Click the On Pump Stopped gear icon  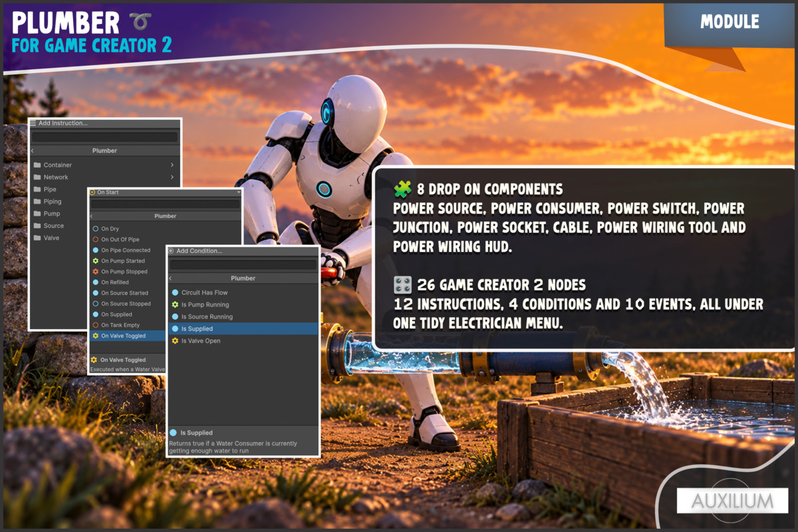[96, 271]
